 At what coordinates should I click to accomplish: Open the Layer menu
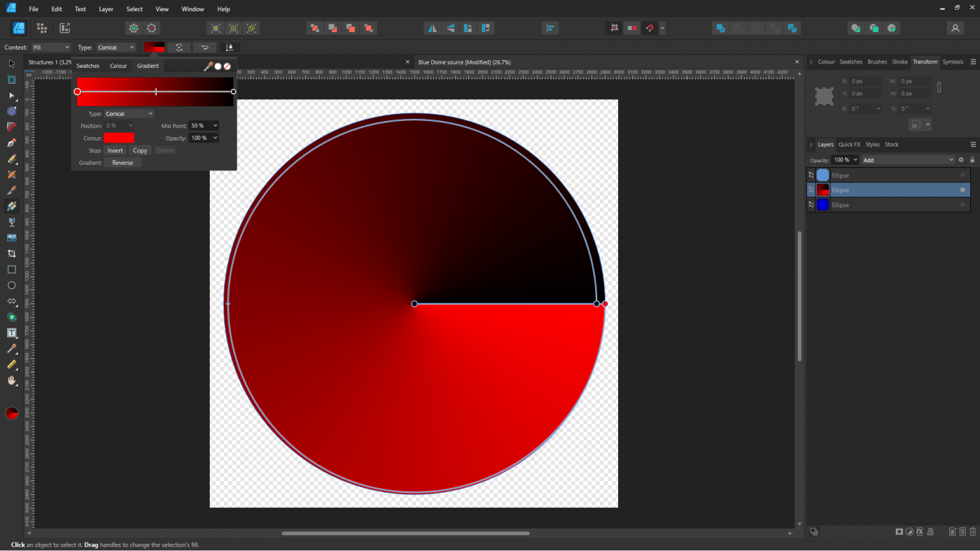point(106,9)
